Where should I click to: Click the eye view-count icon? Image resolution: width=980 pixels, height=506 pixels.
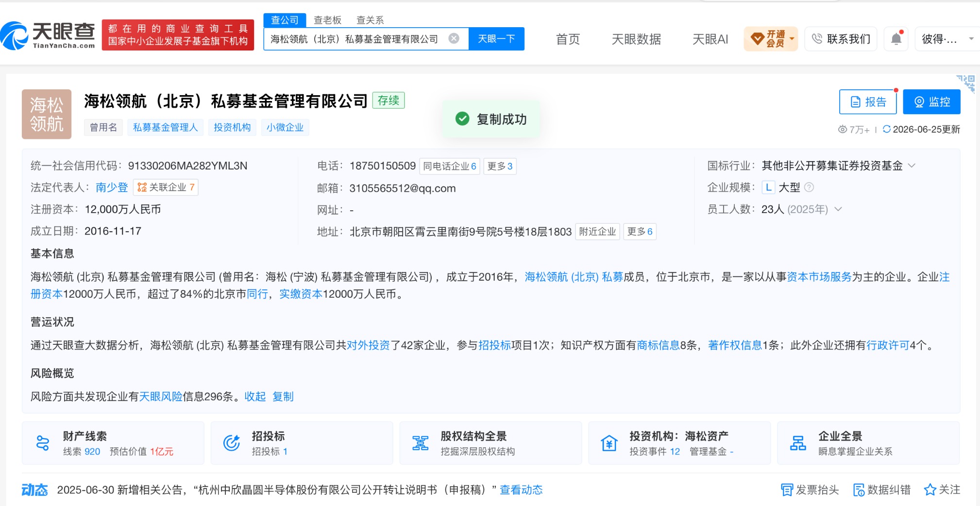[x=843, y=129]
